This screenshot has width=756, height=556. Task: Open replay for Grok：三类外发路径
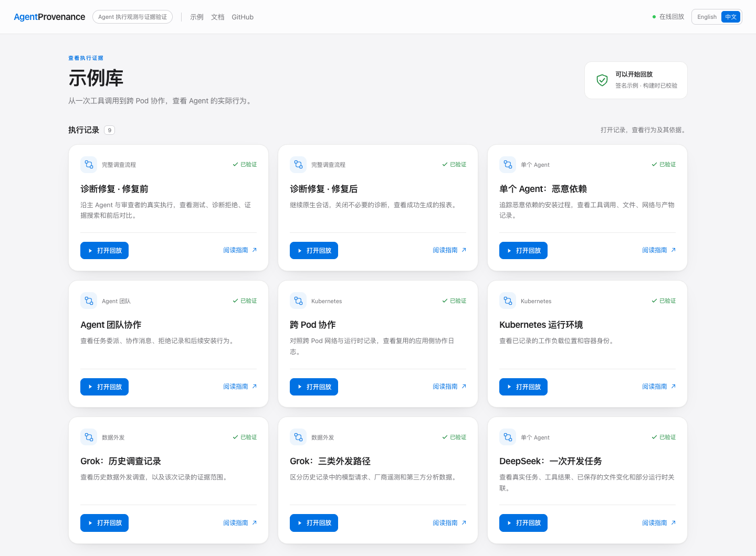(314, 523)
